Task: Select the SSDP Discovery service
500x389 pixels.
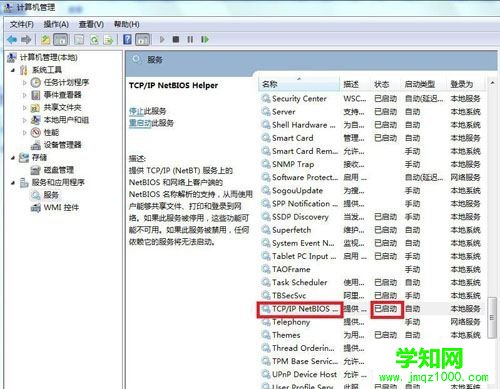Action: click(x=371, y=217)
